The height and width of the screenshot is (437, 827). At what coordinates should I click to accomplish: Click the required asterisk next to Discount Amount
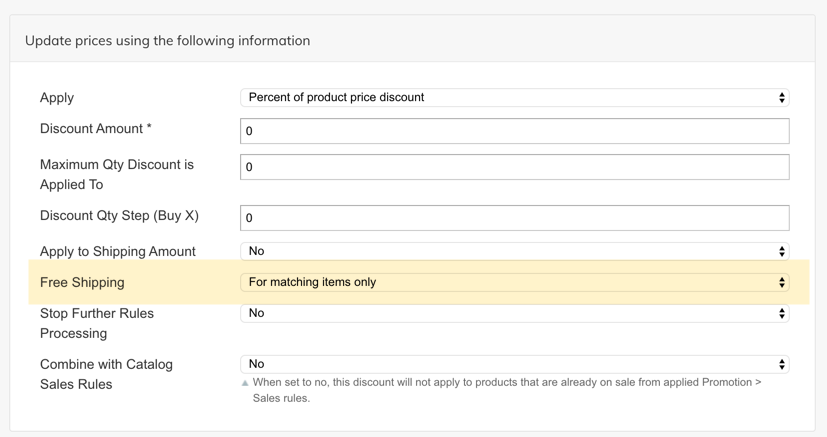click(149, 129)
